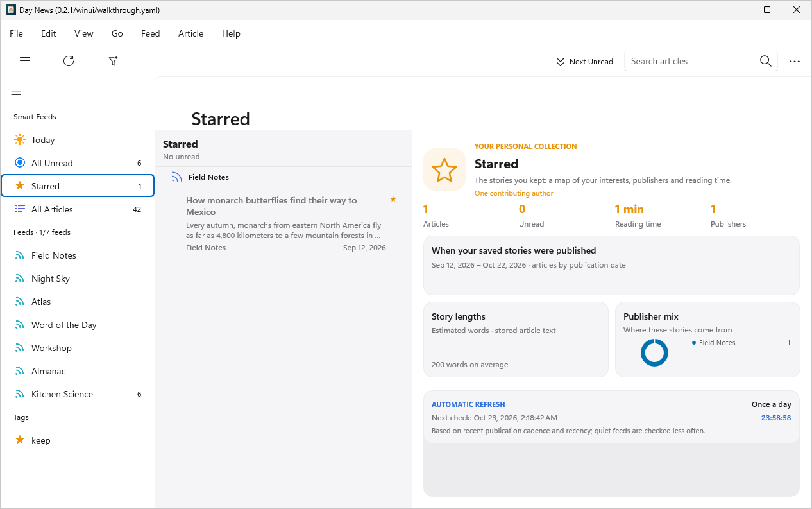Open the three-dot more options menu
Viewport: 812px width, 509px height.
795,62
